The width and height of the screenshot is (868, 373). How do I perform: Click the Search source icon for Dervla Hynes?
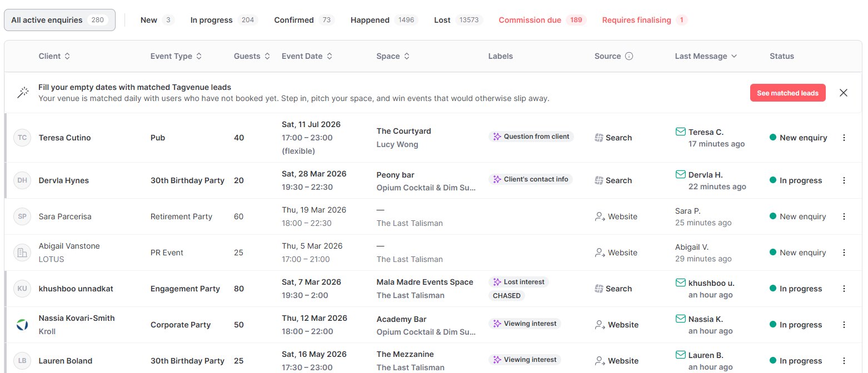(599, 180)
